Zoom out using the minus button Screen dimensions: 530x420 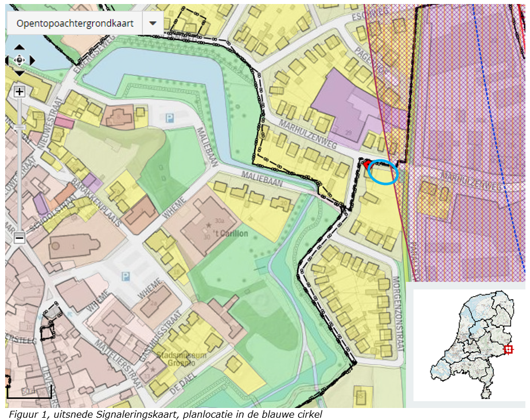tap(20, 237)
